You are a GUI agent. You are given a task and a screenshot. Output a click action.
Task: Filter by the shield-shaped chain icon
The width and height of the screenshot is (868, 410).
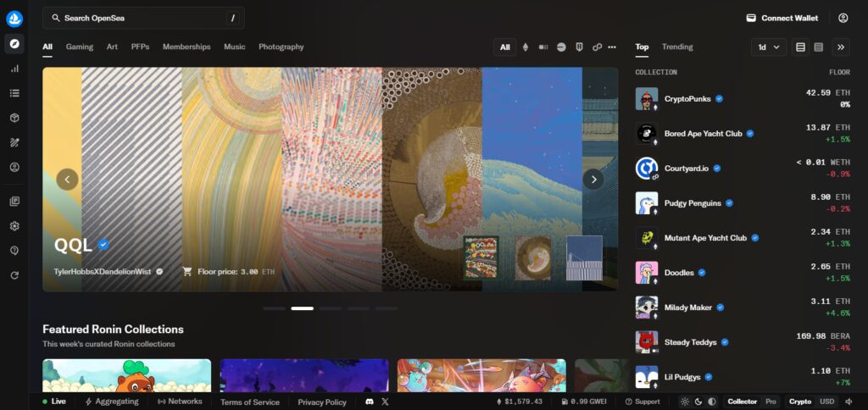(x=579, y=47)
